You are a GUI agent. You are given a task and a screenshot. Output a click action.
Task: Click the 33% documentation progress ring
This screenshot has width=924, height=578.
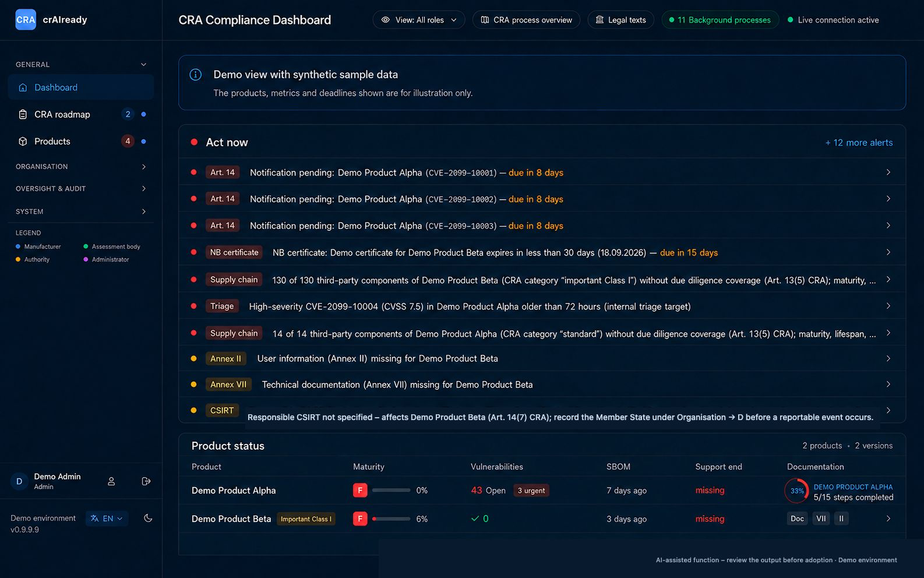(796, 491)
